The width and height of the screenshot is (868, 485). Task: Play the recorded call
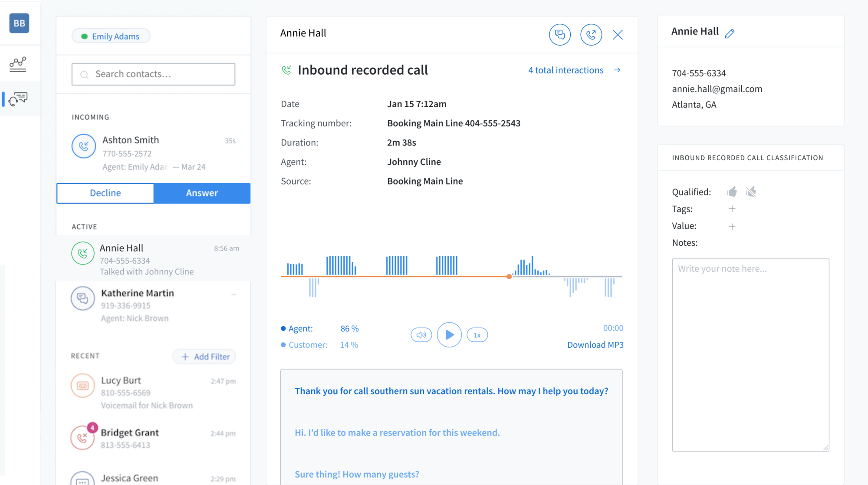449,335
